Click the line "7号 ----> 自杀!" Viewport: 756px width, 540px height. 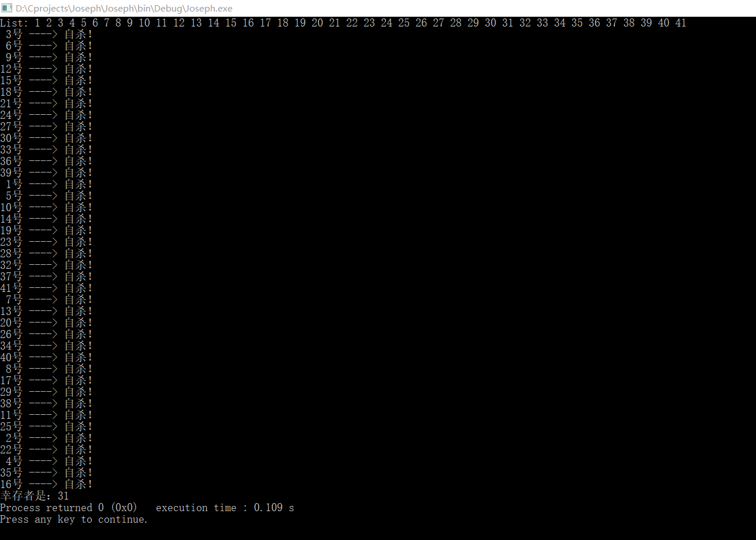tap(49, 299)
